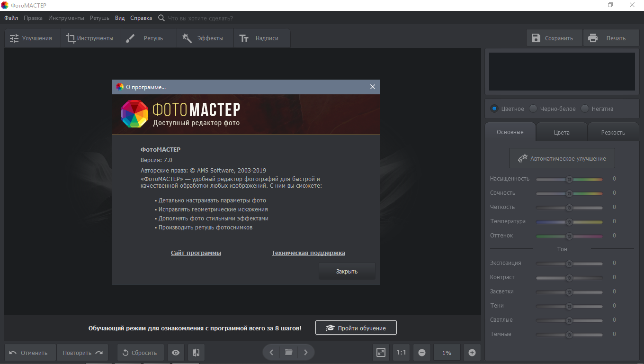
Task: Click the Температура slider handle
Action: (x=569, y=222)
